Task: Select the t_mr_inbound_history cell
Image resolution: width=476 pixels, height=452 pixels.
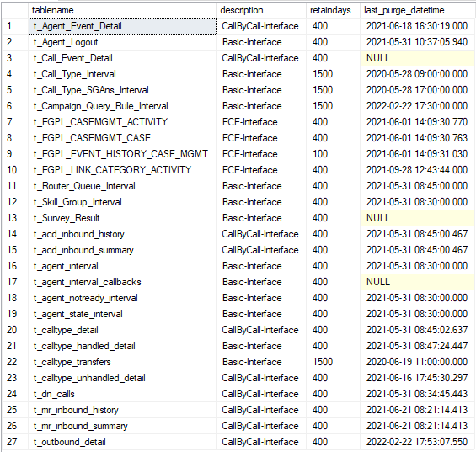Action: click(x=122, y=410)
